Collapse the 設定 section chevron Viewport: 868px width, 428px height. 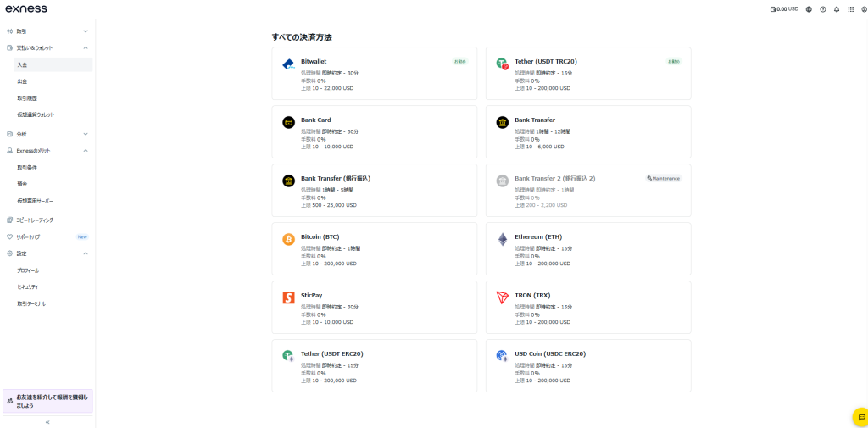pyautogui.click(x=86, y=253)
